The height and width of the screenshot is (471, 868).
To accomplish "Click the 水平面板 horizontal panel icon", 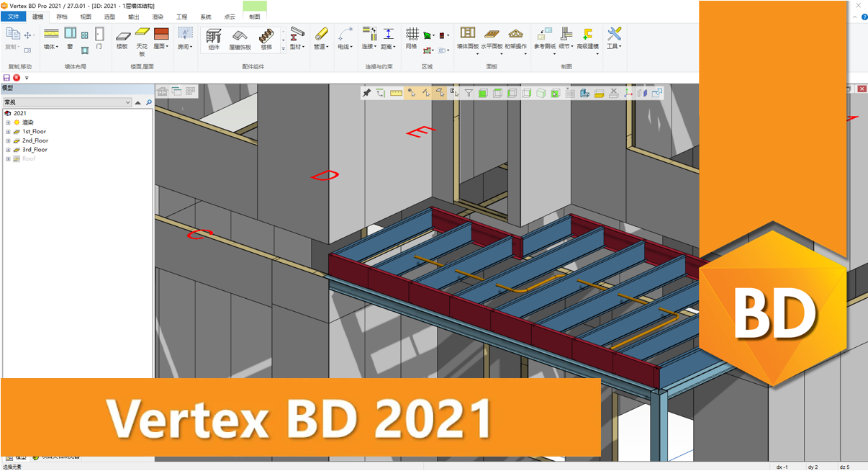I will [492, 33].
